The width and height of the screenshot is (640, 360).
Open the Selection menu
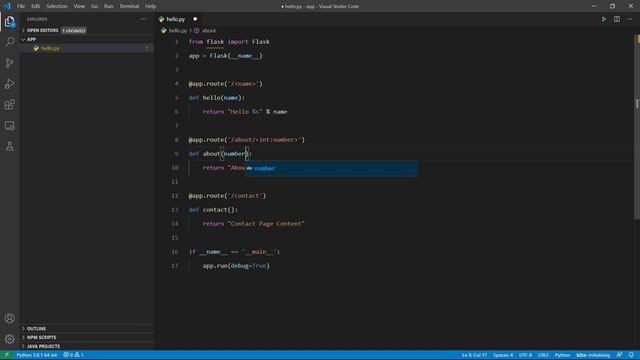57,6
